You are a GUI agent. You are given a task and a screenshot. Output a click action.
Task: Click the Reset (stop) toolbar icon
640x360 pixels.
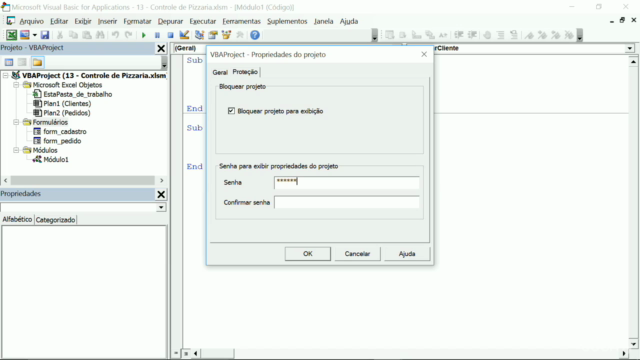pos(171,35)
